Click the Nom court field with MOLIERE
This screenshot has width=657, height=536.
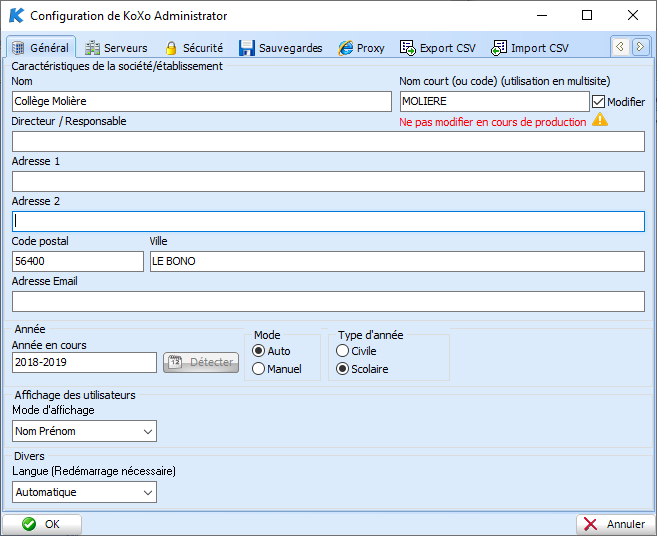494,101
